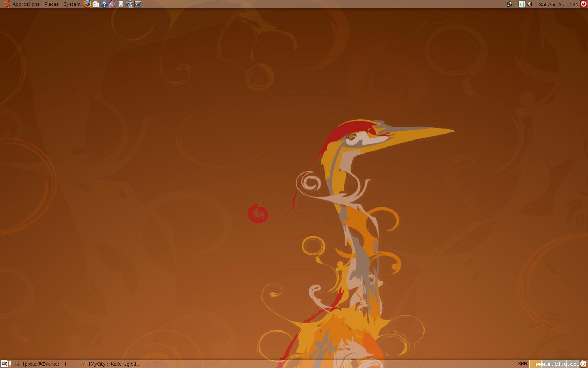The height and width of the screenshot is (368, 588).
Task: Open the System menu
Action: (x=72, y=4)
